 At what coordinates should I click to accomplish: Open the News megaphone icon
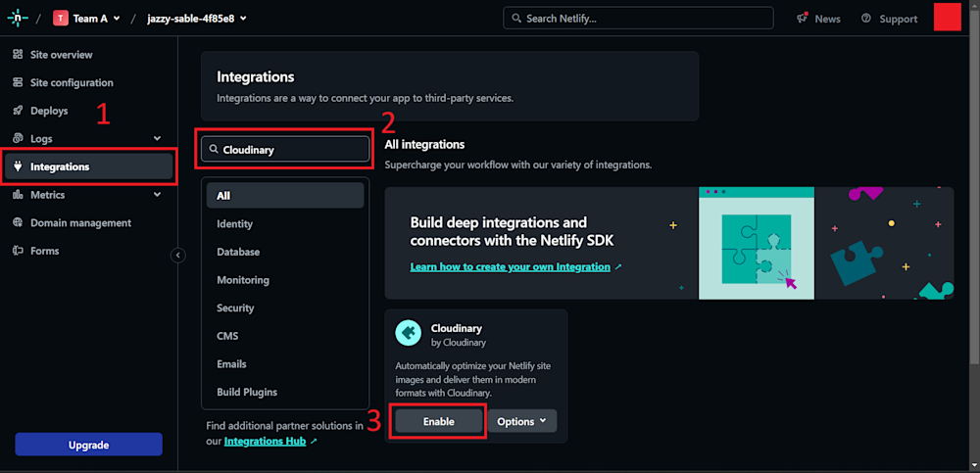pyautogui.click(x=803, y=19)
